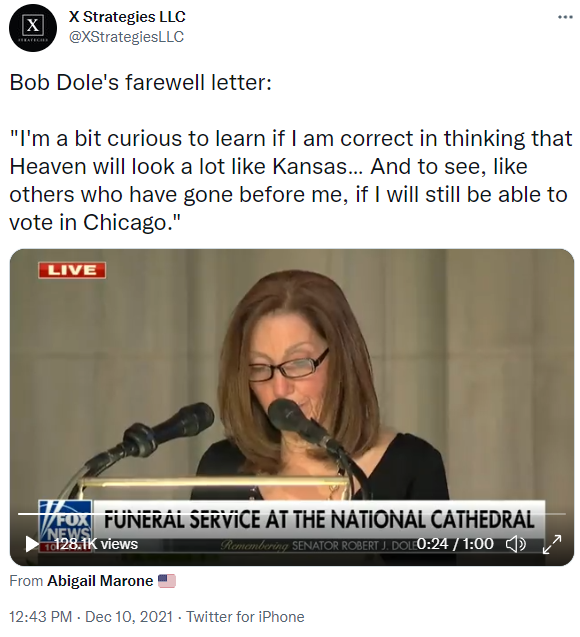Click the Remembering Senator Robert J. Dole caption

click(x=317, y=545)
